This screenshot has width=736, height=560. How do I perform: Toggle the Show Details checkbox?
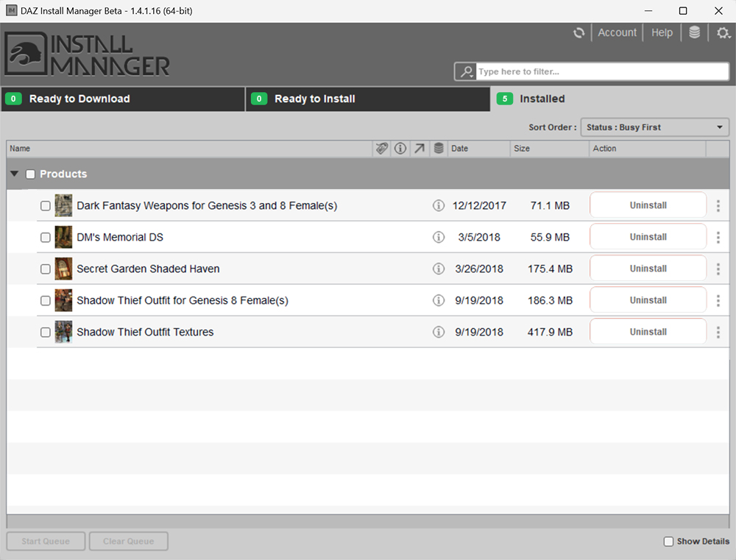(x=668, y=542)
